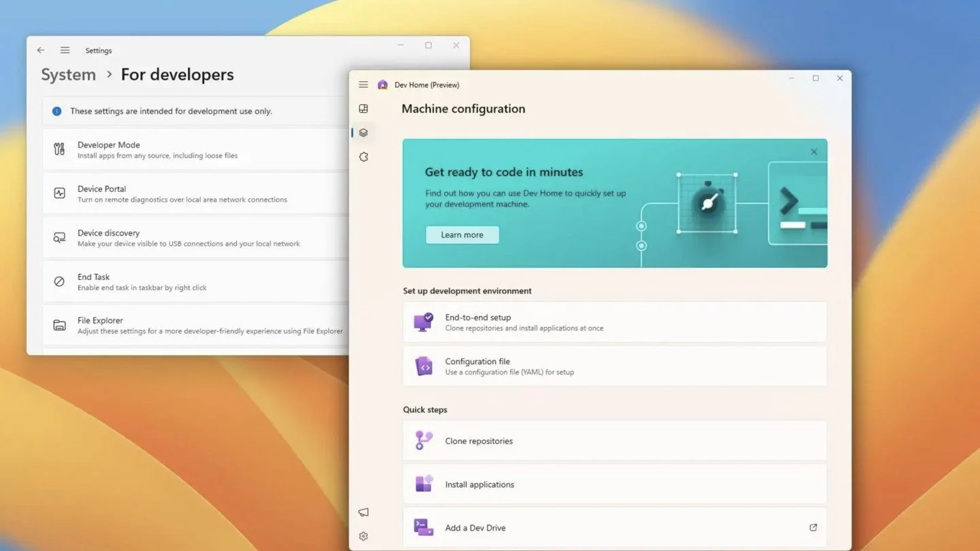
Task: Select the Device Portal title text
Action: click(x=102, y=189)
